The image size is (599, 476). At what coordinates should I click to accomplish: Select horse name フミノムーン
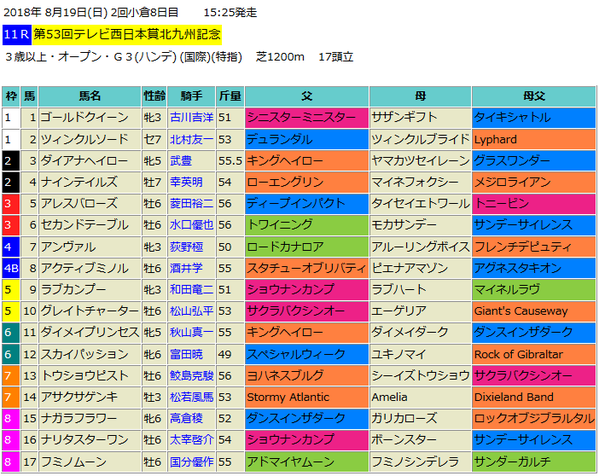point(73,463)
